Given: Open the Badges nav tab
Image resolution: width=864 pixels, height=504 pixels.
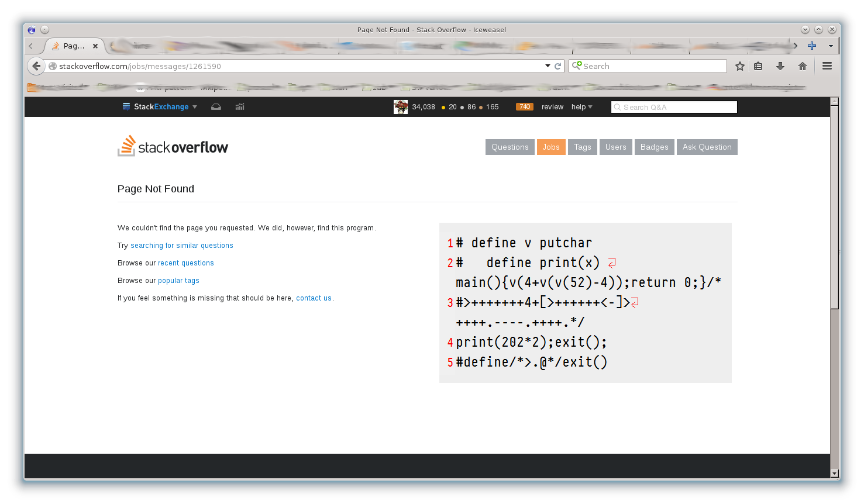Looking at the screenshot, I should point(655,147).
